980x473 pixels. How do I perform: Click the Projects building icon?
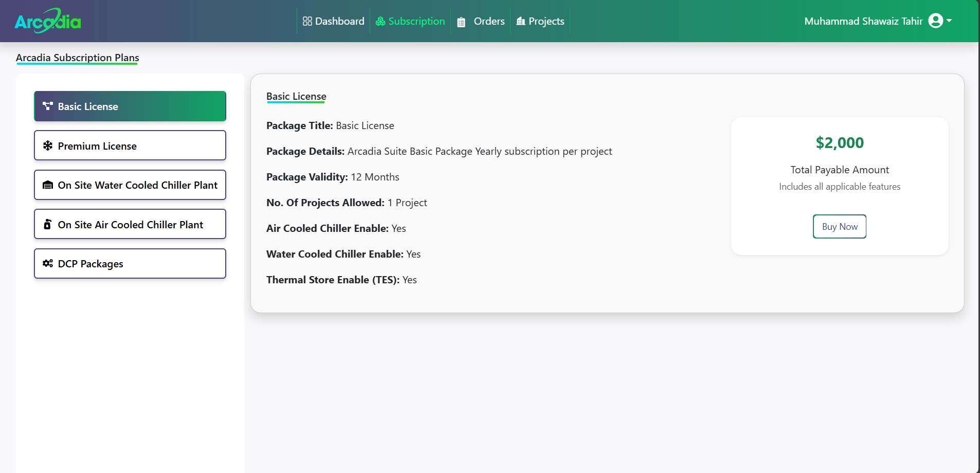(521, 21)
